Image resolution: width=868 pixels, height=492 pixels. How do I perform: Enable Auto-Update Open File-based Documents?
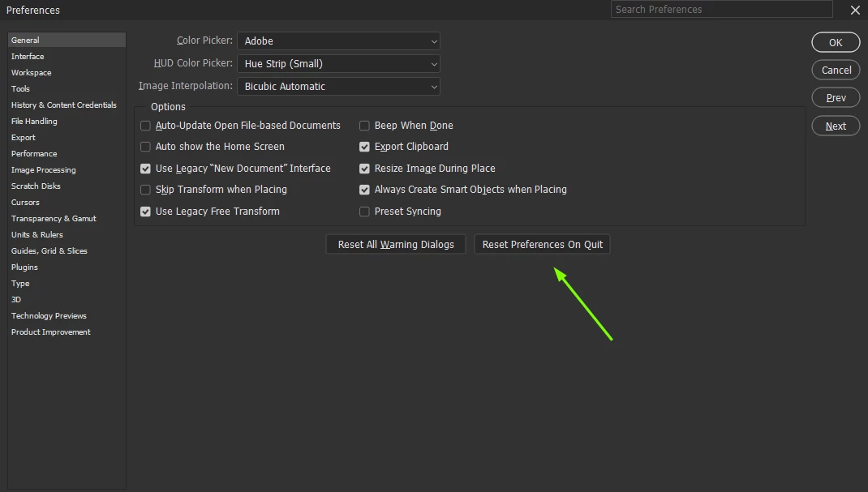click(145, 126)
